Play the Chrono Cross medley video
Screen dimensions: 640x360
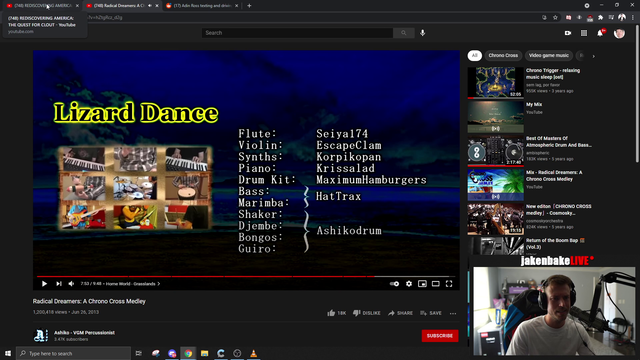[x=44, y=284]
